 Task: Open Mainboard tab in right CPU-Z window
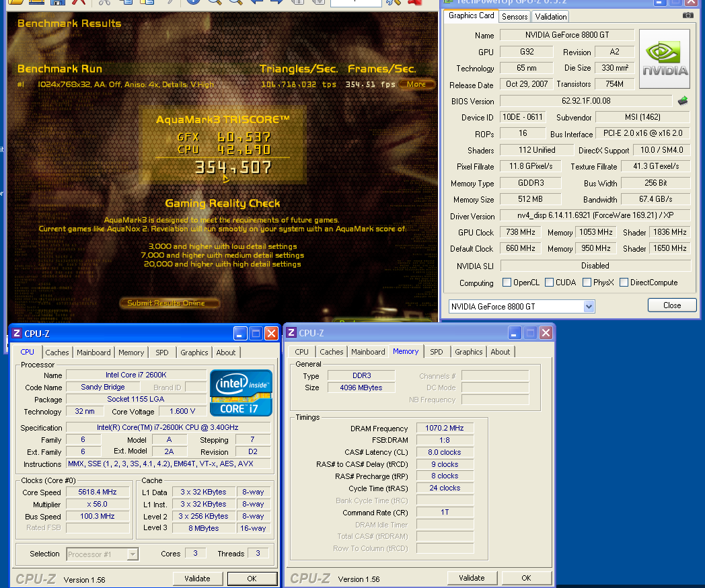(x=368, y=352)
